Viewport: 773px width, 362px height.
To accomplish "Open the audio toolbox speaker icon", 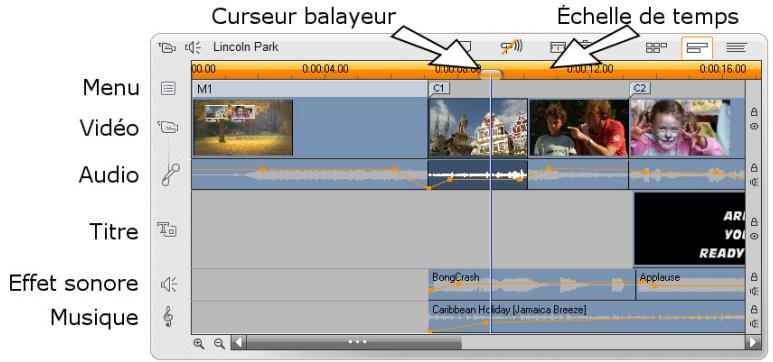I will 193,47.
